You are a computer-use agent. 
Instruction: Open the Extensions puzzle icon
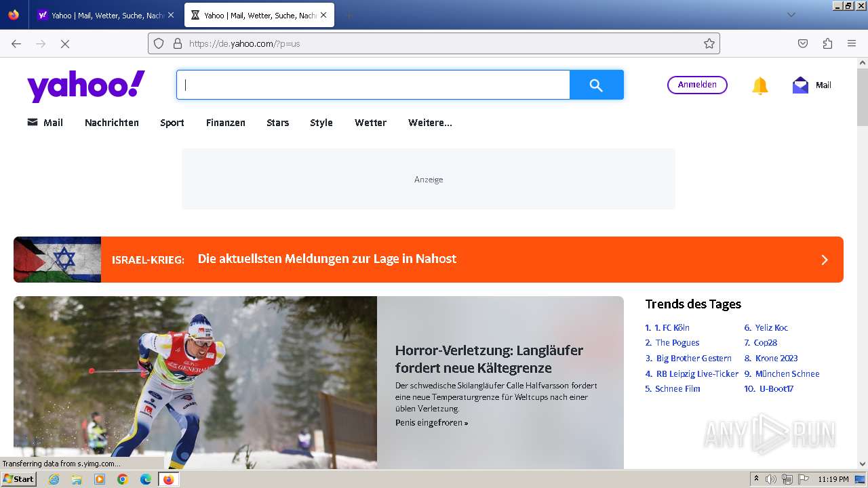pyautogui.click(x=827, y=43)
